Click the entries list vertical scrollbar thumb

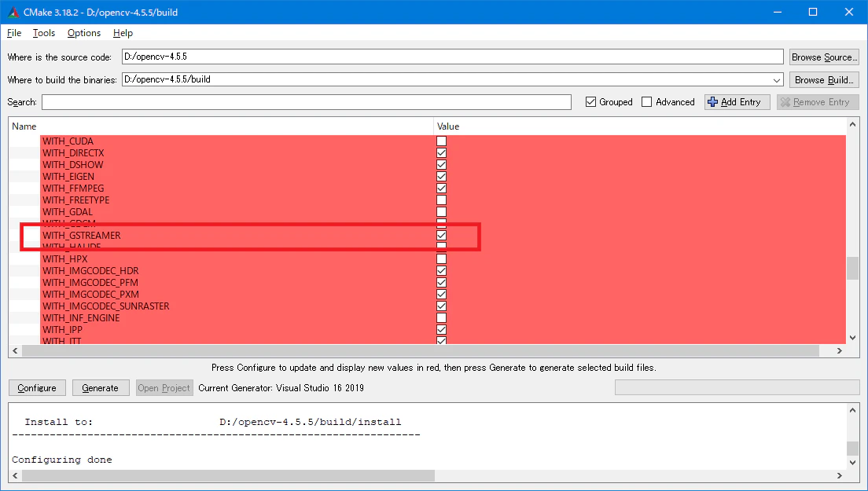point(852,268)
